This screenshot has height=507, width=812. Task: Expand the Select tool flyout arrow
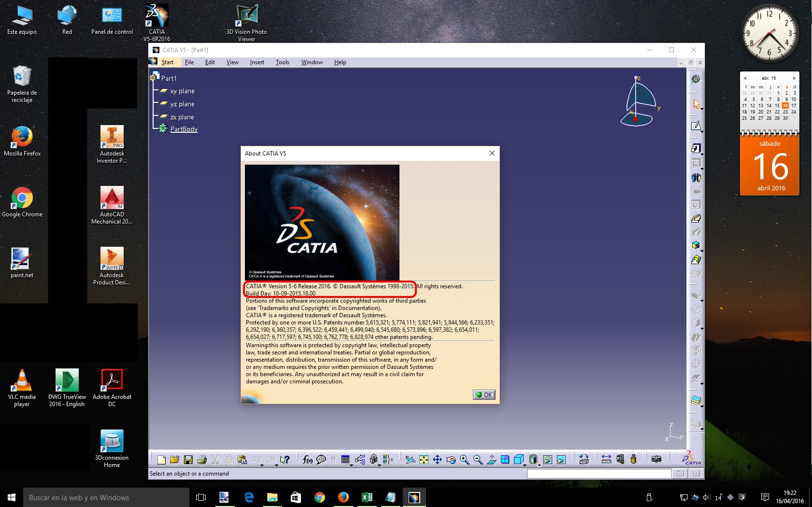pyautogui.click(x=701, y=110)
